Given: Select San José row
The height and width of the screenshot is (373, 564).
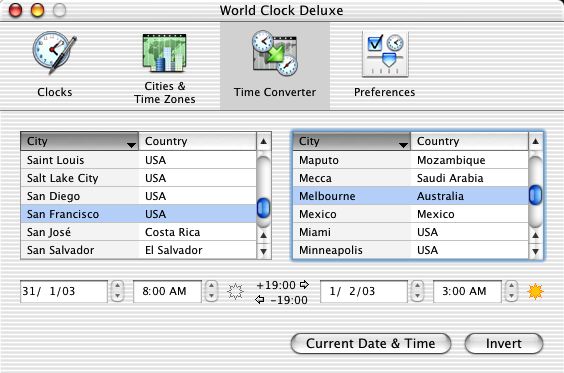Looking at the screenshot, I should tap(138, 232).
